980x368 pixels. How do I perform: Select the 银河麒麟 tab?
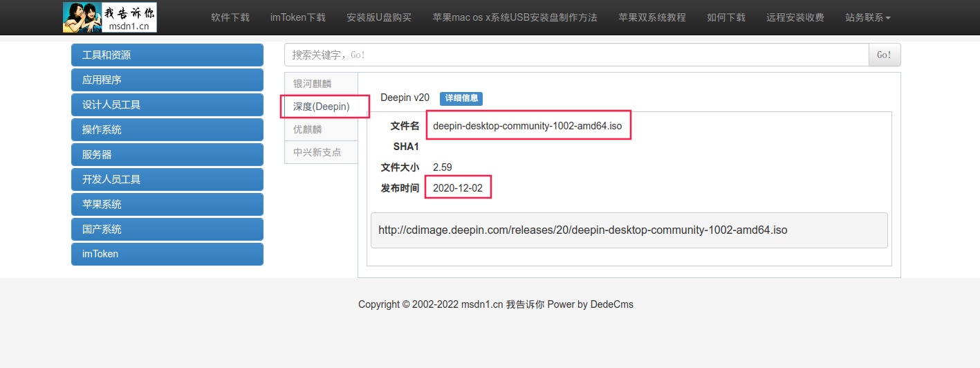tap(321, 84)
